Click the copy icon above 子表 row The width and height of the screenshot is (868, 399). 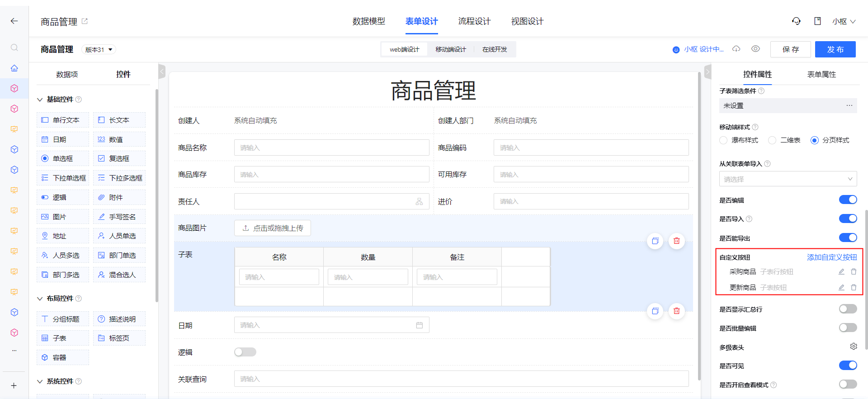click(x=655, y=241)
